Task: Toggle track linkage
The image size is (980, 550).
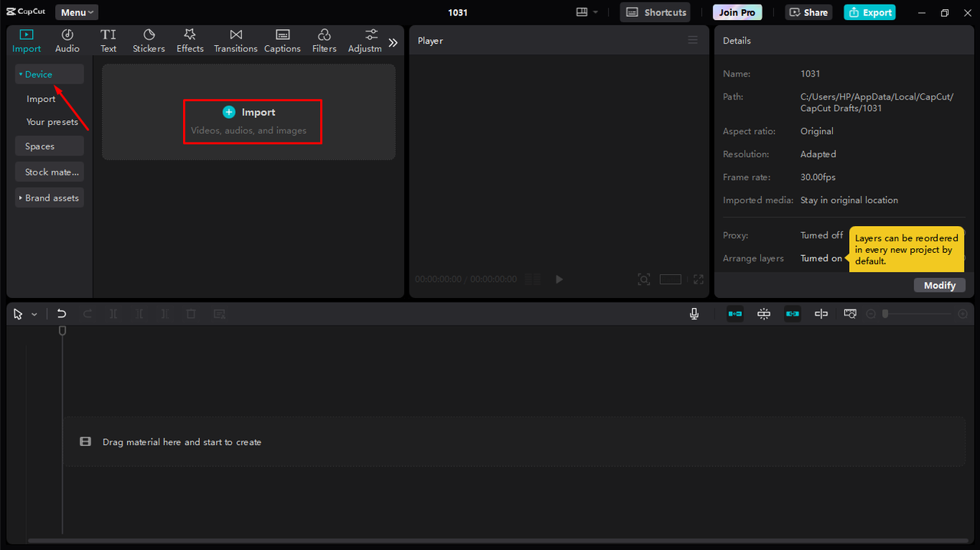Action: tap(792, 314)
